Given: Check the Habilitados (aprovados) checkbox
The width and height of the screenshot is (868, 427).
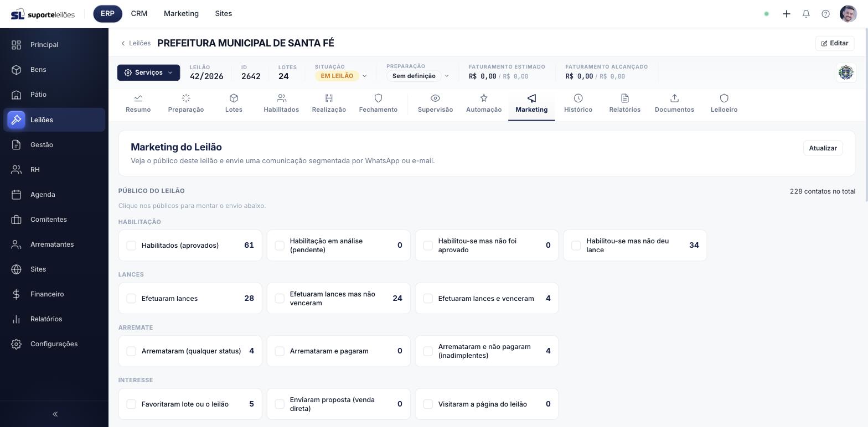Looking at the screenshot, I should (x=131, y=246).
